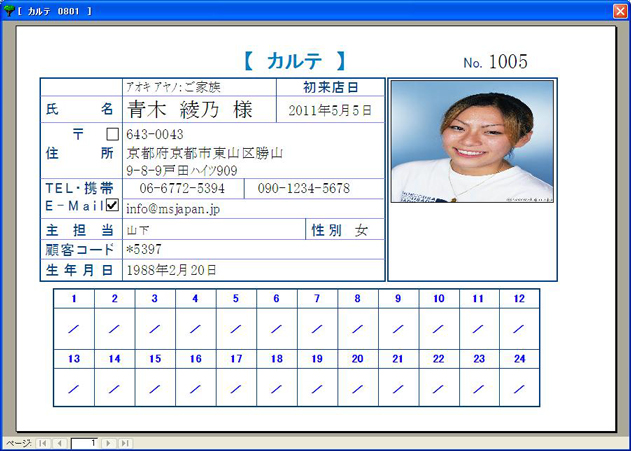
Task: Click phone number 06-6772-5394
Action: click(182, 188)
